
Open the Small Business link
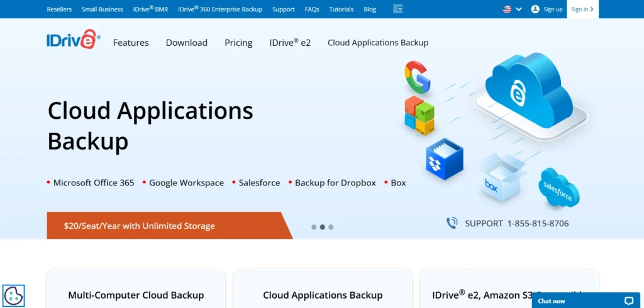click(103, 9)
